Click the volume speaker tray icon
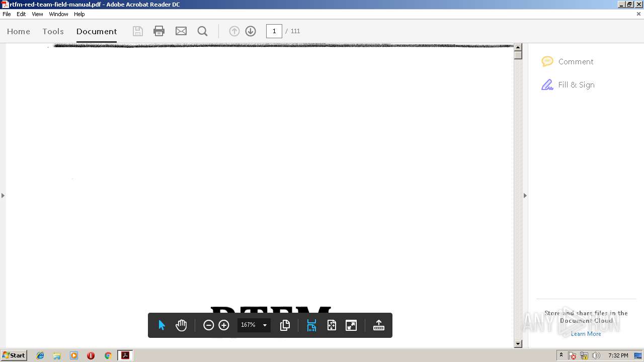This screenshot has width=644, height=362. (x=596, y=355)
